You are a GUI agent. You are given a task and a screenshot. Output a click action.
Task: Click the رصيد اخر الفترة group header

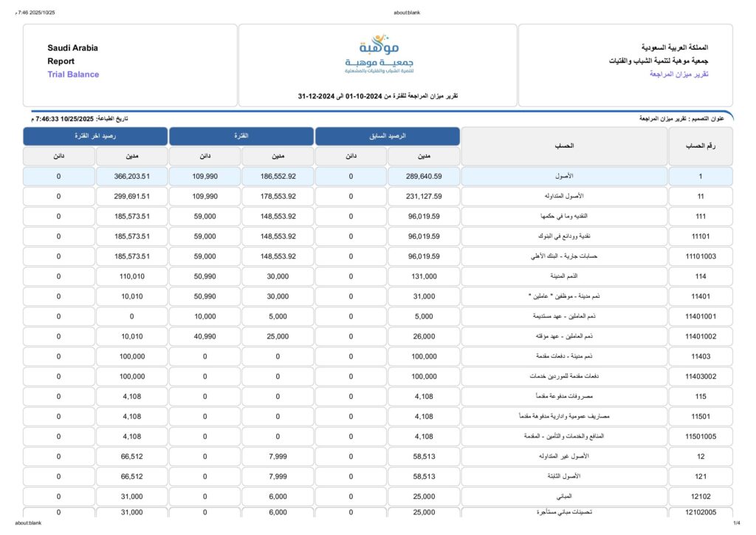tap(95, 137)
